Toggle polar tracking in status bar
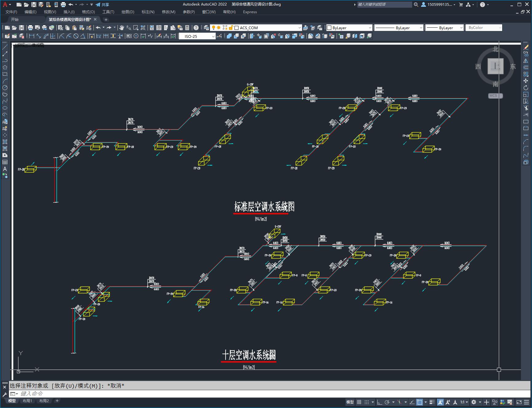The height and width of the screenshot is (408, 532). [x=387, y=402]
